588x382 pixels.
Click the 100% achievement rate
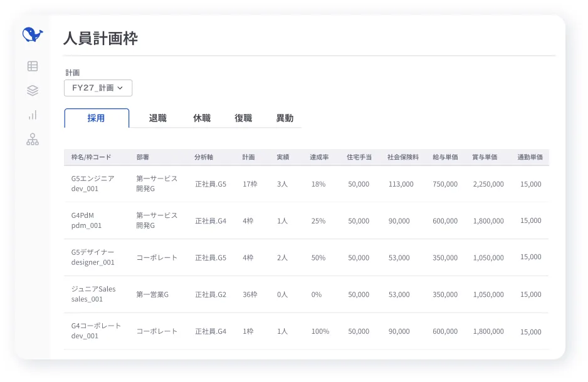(320, 331)
